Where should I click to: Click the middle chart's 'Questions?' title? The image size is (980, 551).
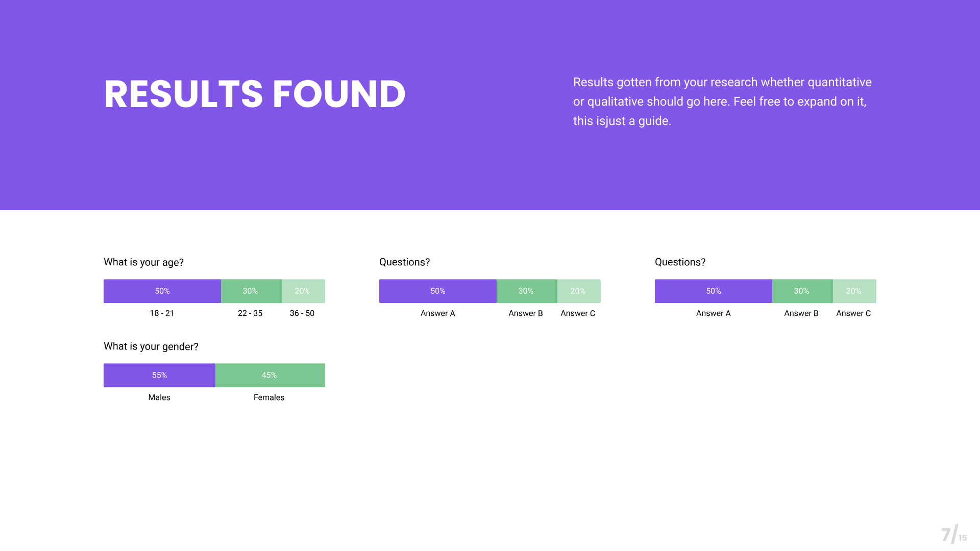point(404,262)
